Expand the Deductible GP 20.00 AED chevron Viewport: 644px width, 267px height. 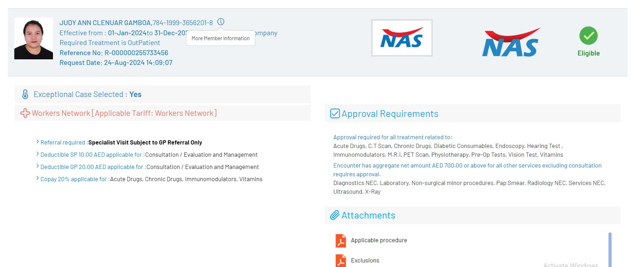(38, 166)
